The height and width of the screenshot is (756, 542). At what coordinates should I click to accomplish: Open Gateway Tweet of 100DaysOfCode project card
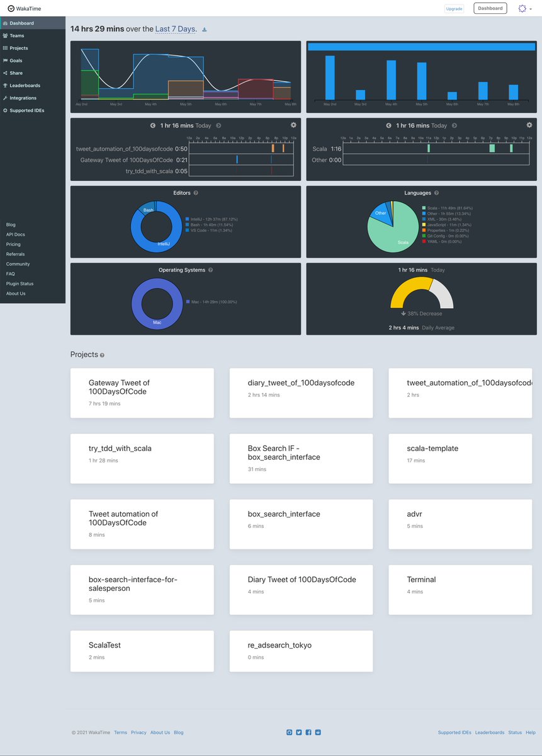(142, 393)
